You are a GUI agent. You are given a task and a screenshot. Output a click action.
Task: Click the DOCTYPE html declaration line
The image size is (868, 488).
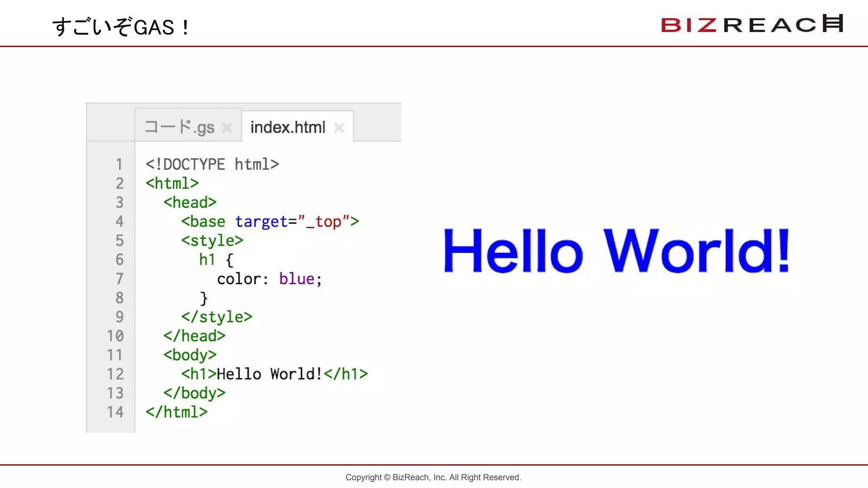click(212, 164)
